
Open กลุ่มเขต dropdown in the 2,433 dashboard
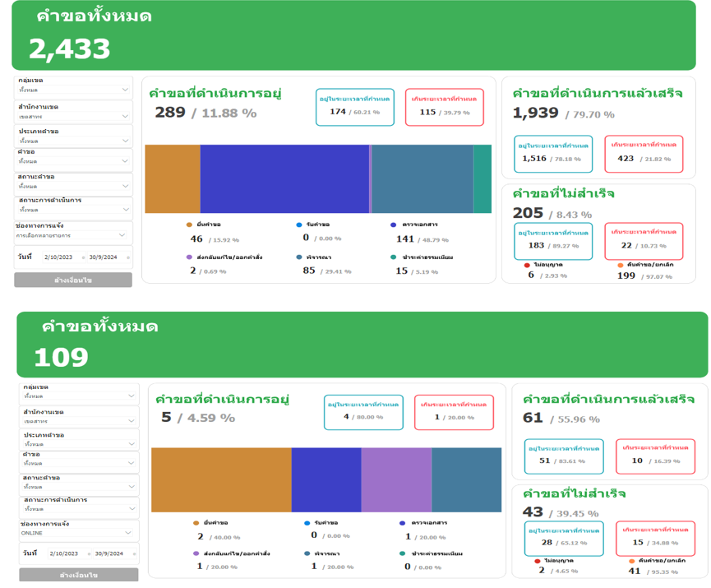pos(73,90)
